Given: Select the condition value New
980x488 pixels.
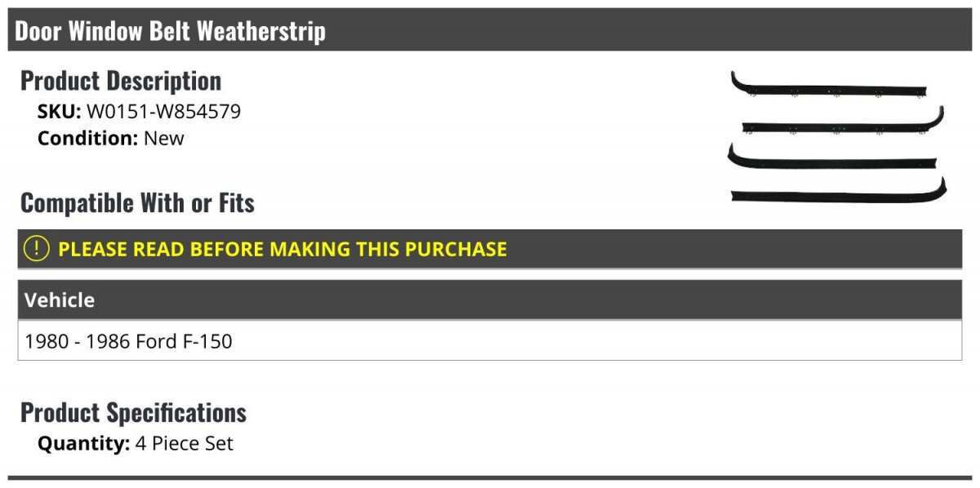Looking at the screenshot, I should tap(164, 138).
